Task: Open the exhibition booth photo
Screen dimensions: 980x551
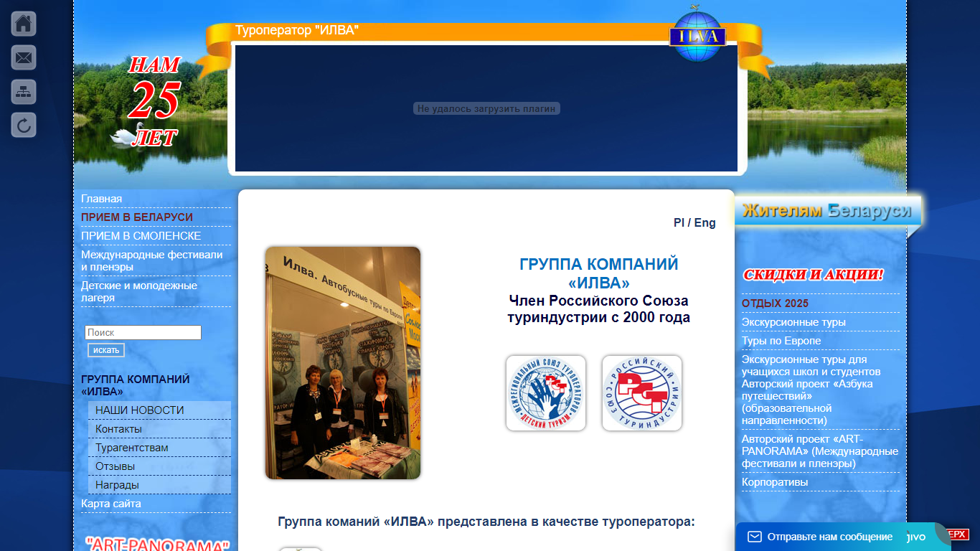Action: pos(343,363)
